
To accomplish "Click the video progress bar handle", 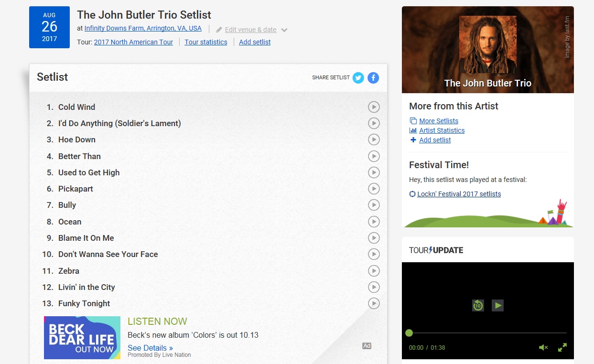I will pyautogui.click(x=409, y=333).
